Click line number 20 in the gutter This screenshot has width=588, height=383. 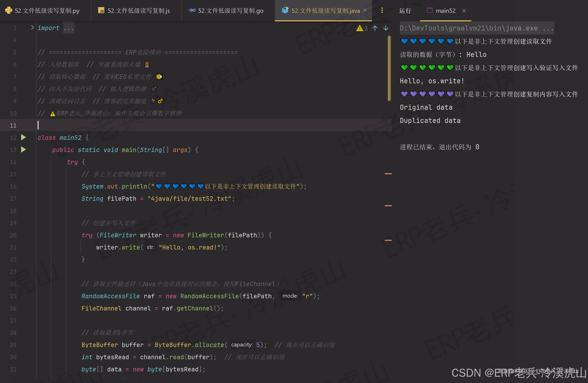coord(13,235)
